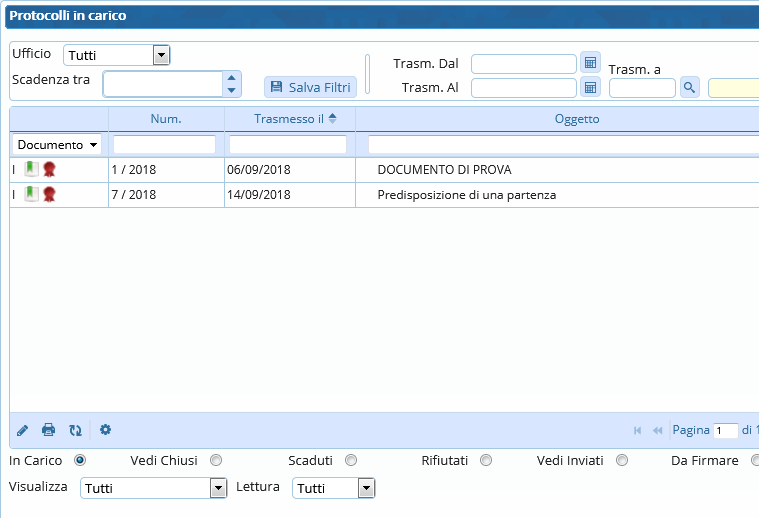Open calendar picker for Trasm. Dal

click(591, 63)
